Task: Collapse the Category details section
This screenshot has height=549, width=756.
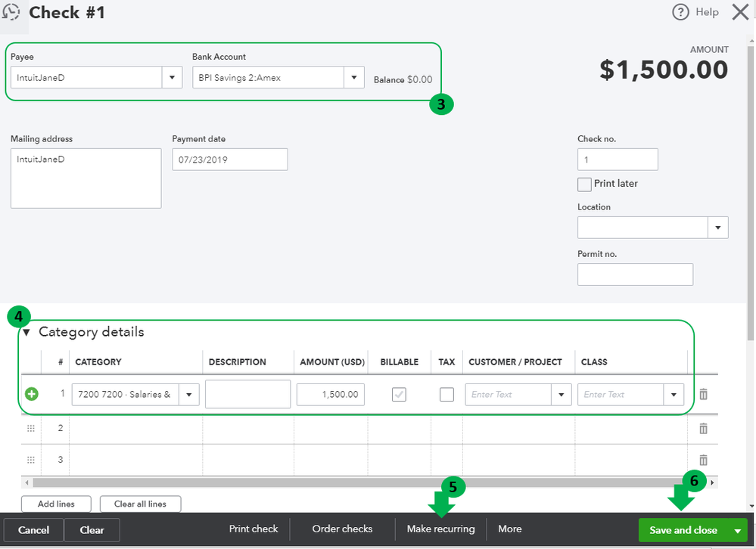Action: click(26, 332)
